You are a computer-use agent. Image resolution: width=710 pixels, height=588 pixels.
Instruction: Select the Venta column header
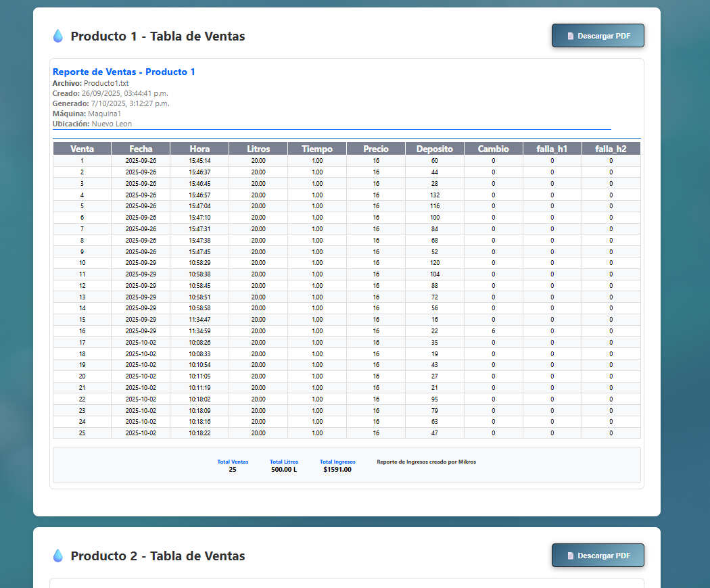click(x=82, y=149)
